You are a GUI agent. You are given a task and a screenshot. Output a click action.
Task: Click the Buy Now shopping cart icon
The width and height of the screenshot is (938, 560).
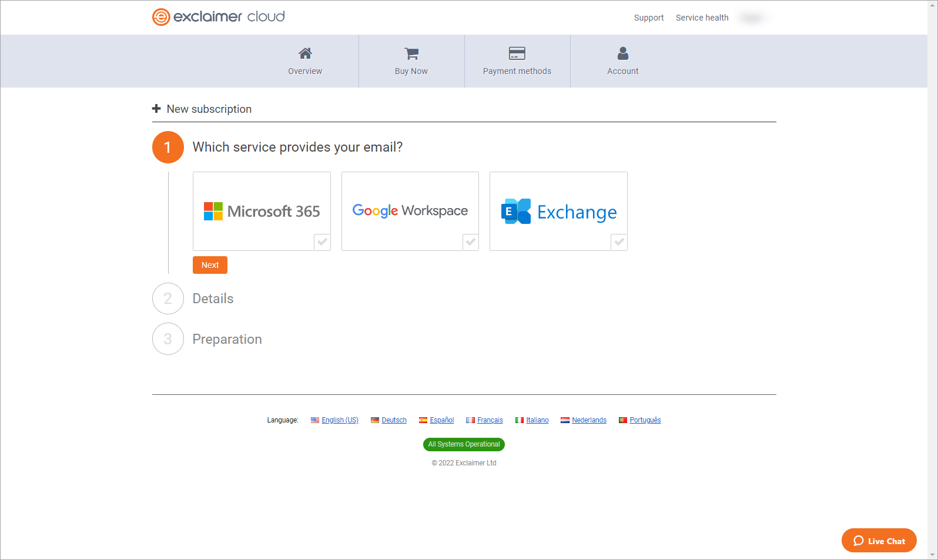(411, 53)
